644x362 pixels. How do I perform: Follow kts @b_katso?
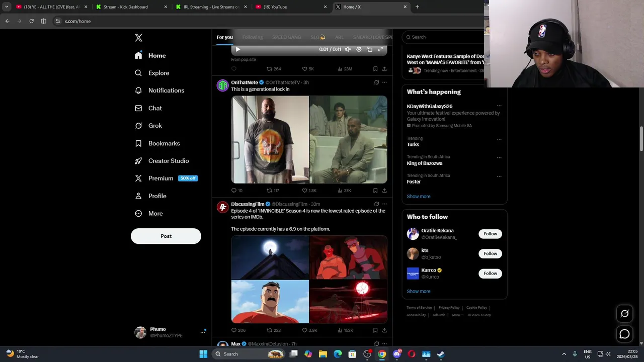click(x=490, y=254)
